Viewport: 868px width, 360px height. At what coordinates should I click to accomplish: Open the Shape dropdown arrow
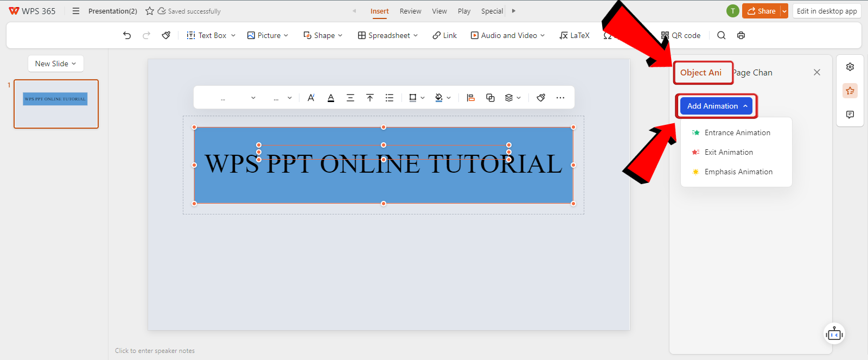pos(340,35)
